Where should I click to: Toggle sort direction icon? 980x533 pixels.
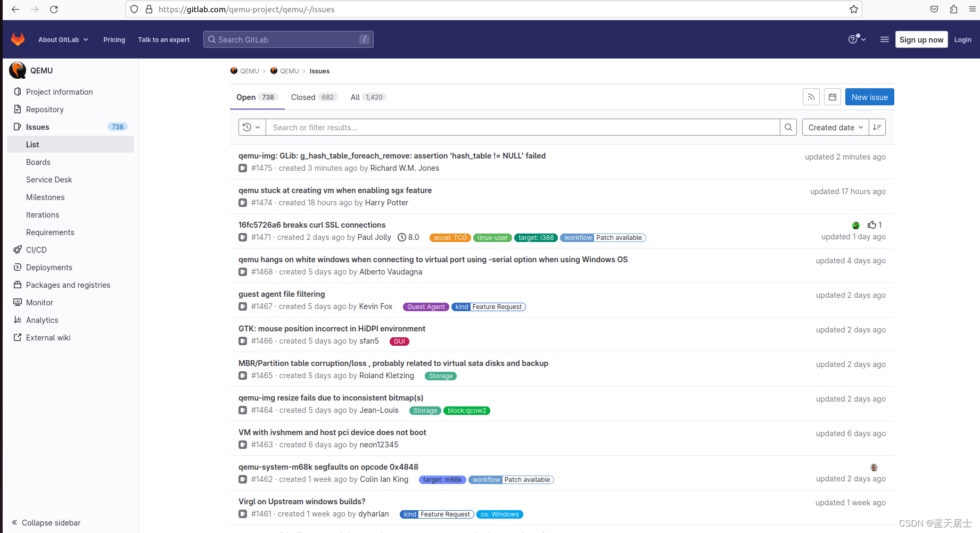(x=877, y=127)
